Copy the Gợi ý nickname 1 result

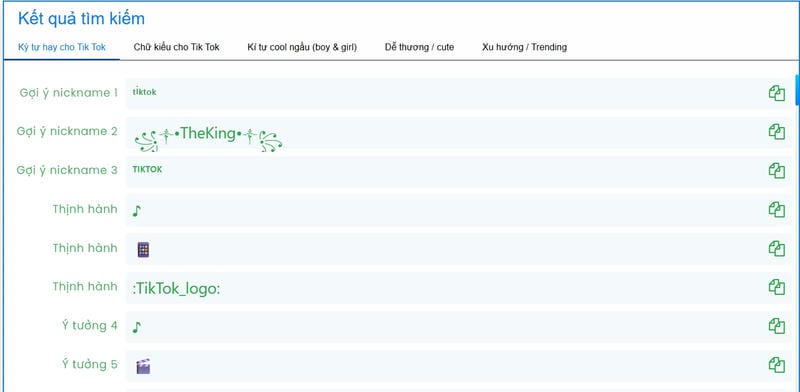[777, 93]
